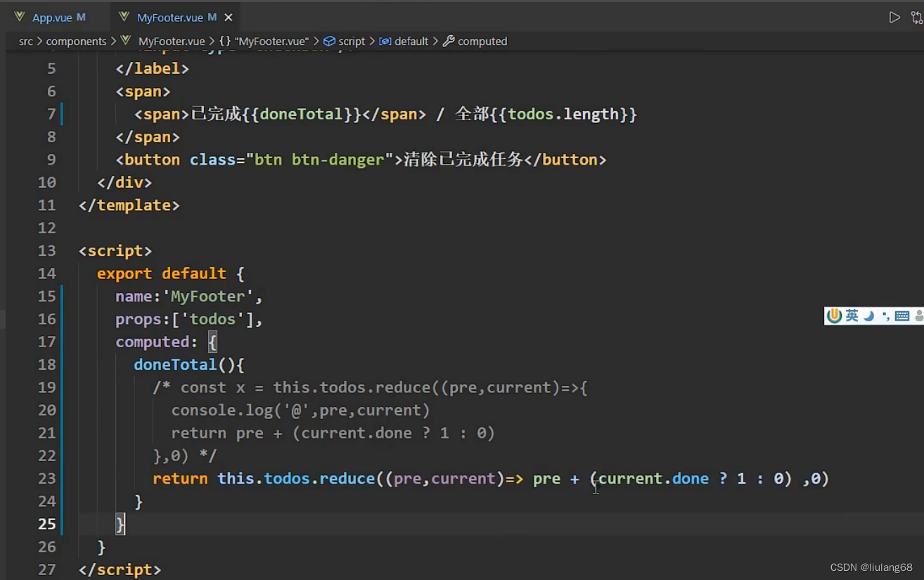Click the return keyword on line 23
The width and height of the screenshot is (924, 580).
pos(180,479)
